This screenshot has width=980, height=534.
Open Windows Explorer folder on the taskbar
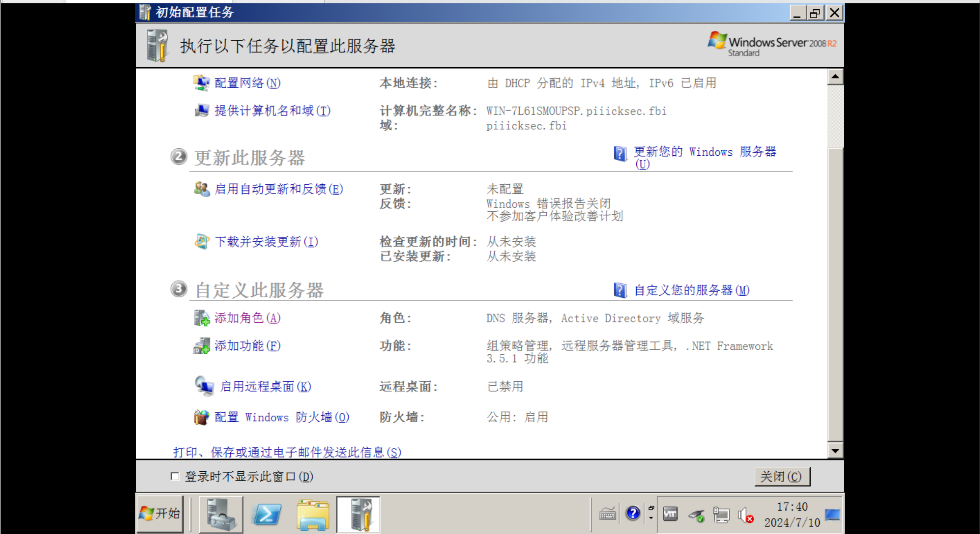pos(313,515)
